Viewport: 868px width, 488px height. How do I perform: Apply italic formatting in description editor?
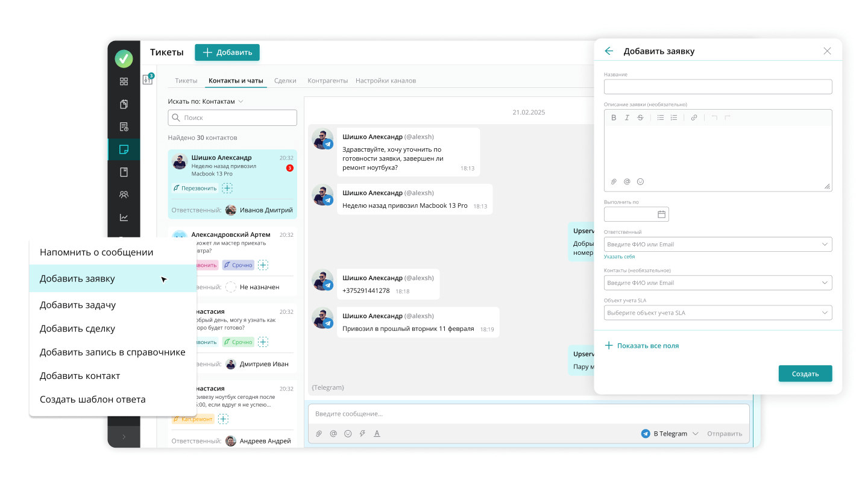(x=627, y=117)
